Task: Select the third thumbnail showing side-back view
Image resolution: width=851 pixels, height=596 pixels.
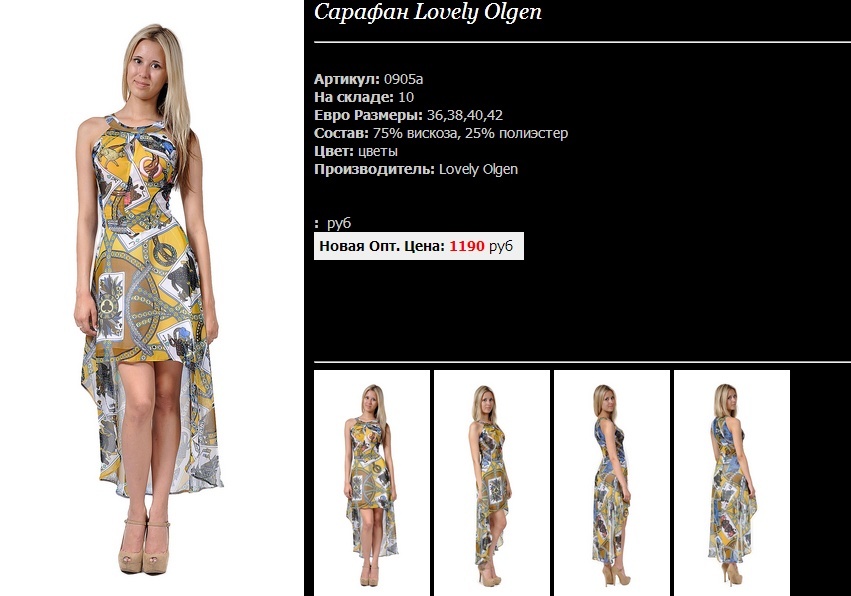Action: click(x=612, y=483)
